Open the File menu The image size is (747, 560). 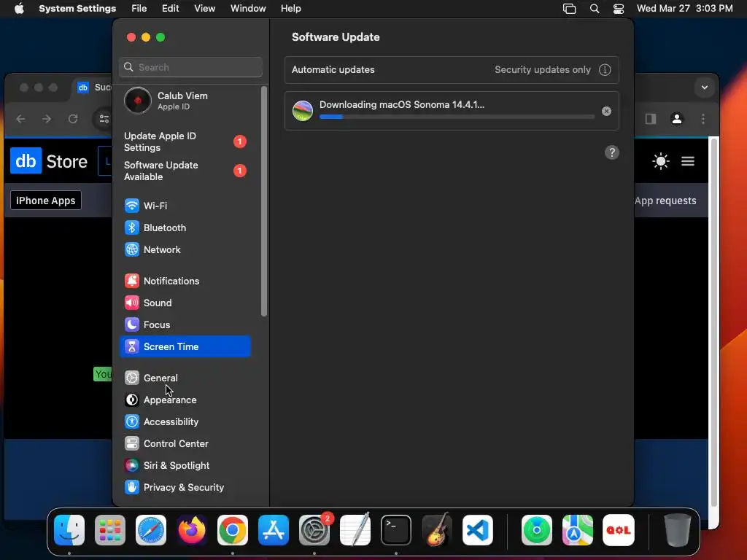click(x=139, y=9)
